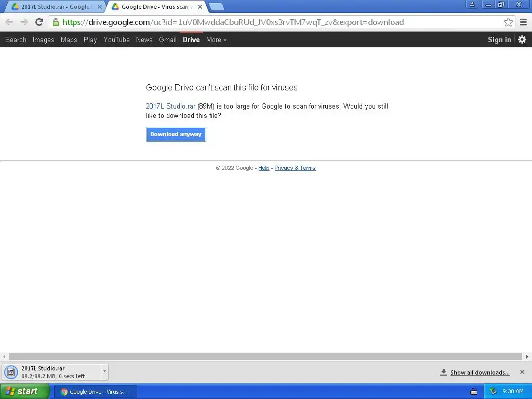The image size is (532, 399).
Task: Reload the page with the refresh icon
Action: pos(39,22)
